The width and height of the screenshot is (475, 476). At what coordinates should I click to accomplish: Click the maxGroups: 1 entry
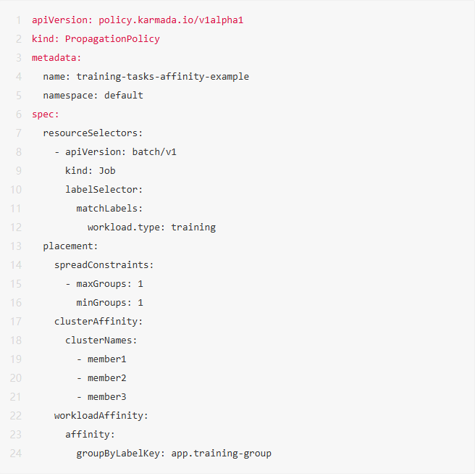(x=109, y=283)
